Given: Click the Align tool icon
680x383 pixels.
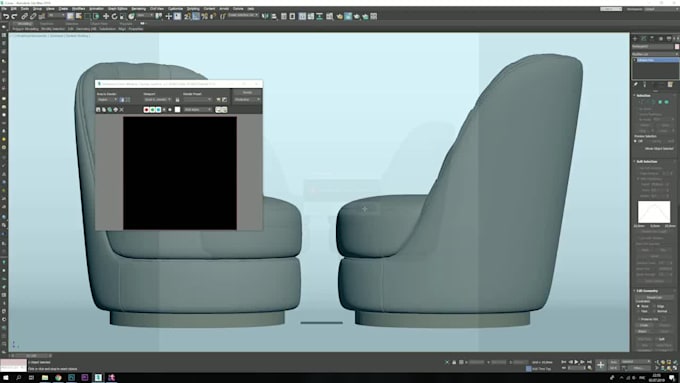Looking at the screenshot, I should click(x=274, y=16).
